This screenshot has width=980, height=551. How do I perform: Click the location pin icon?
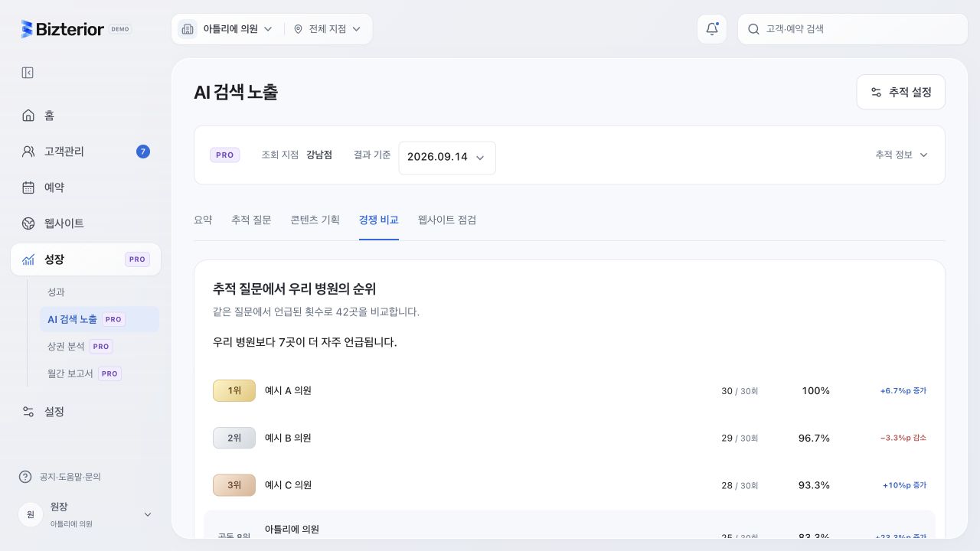(299, 29)
